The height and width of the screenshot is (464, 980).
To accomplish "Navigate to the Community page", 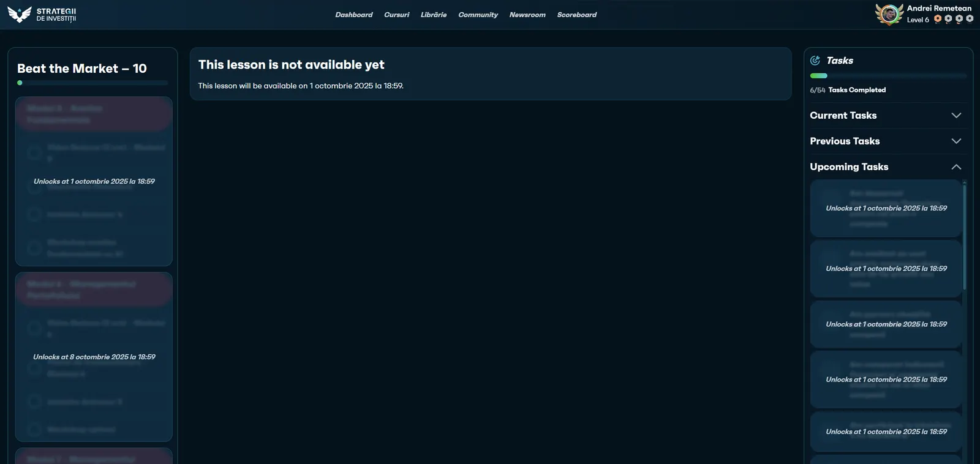I will 478,15.
